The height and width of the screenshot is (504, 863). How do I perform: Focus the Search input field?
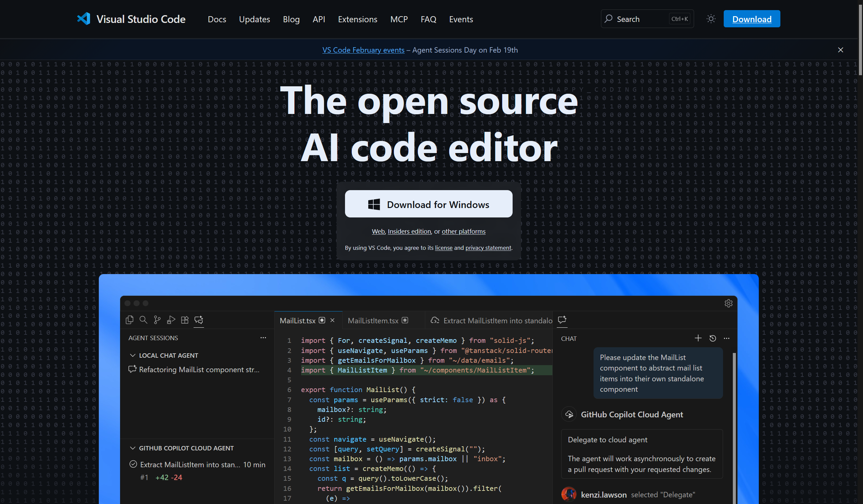[x=647, y=19]
